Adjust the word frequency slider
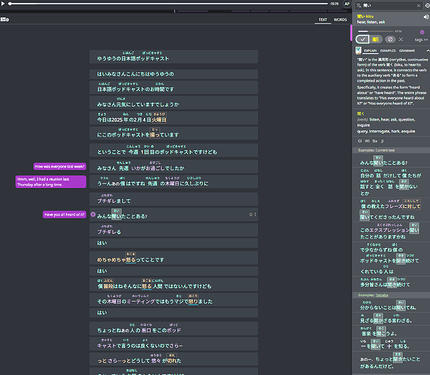Viewport: 430px width, 375px height. click(375, 31)
